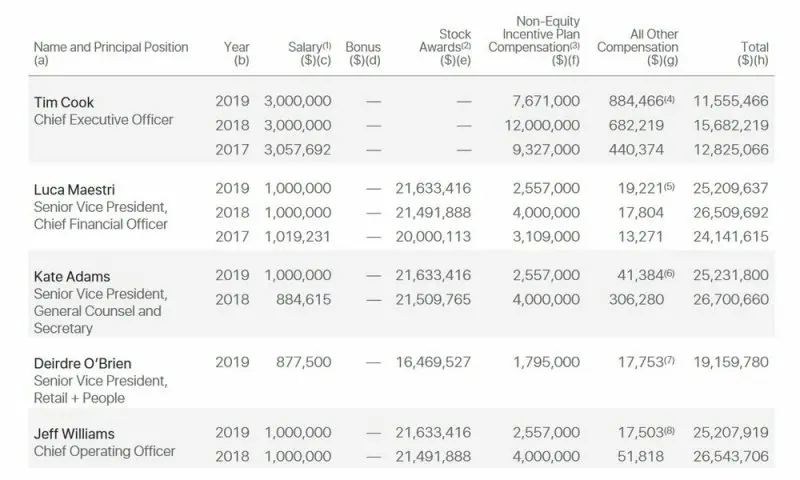This screenshot has height=480, width=800.
Task: Click the salary value 3,057,692
Action: click(297, 150)
